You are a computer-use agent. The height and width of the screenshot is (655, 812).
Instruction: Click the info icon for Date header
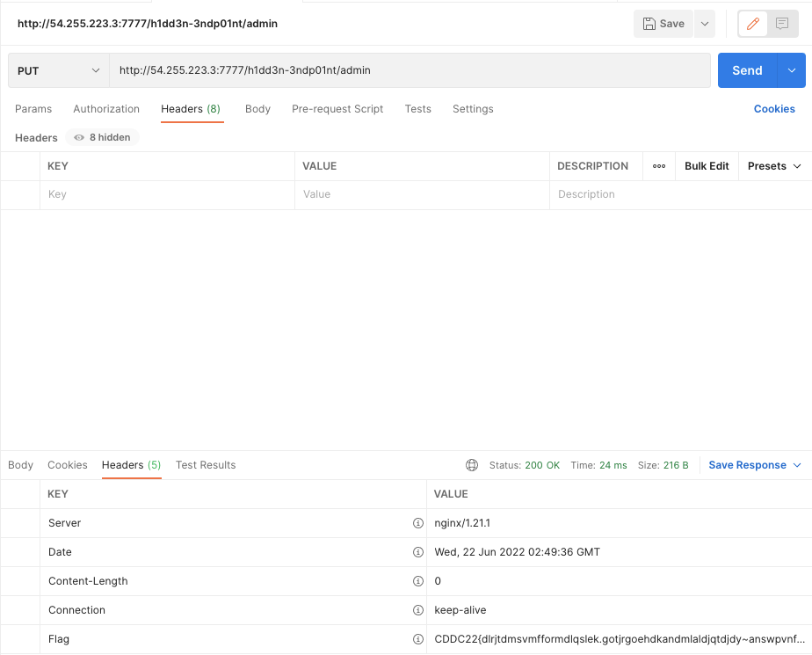(418, 552)
